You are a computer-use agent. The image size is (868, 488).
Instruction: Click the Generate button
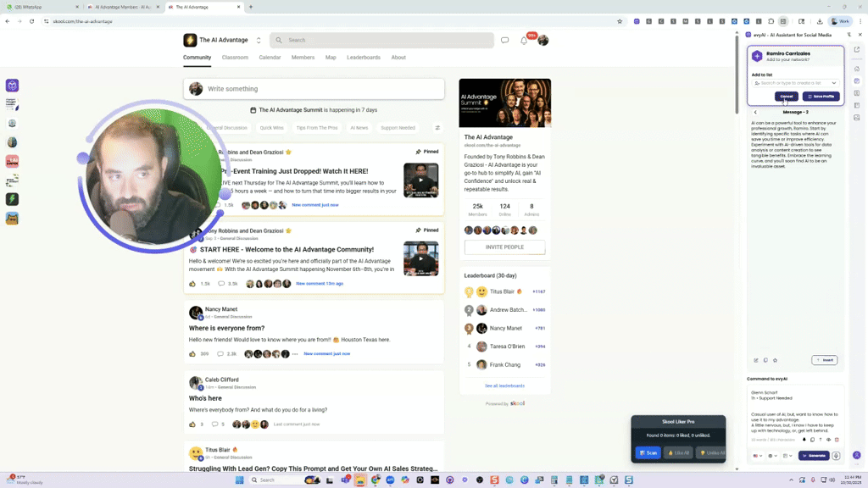[x=814, y=456]
